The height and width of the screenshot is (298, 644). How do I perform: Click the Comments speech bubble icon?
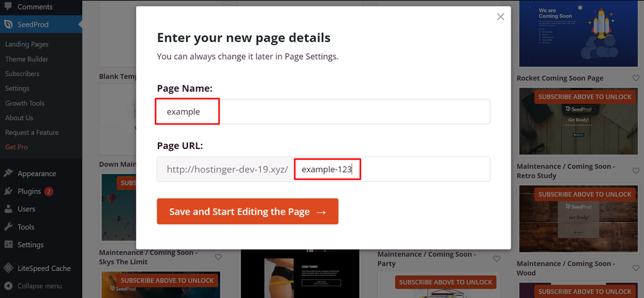[x=8, y=6]
